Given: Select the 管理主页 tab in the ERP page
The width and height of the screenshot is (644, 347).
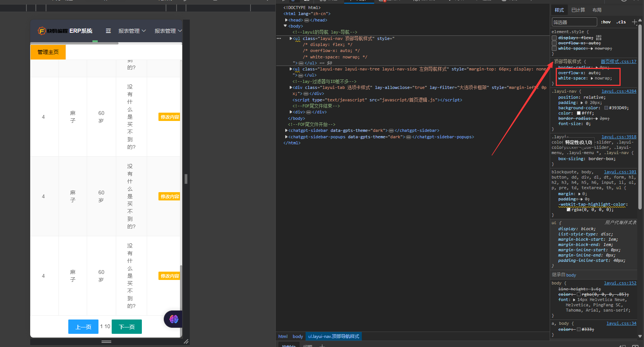Looking at the screenshot, I should point(48,52).
